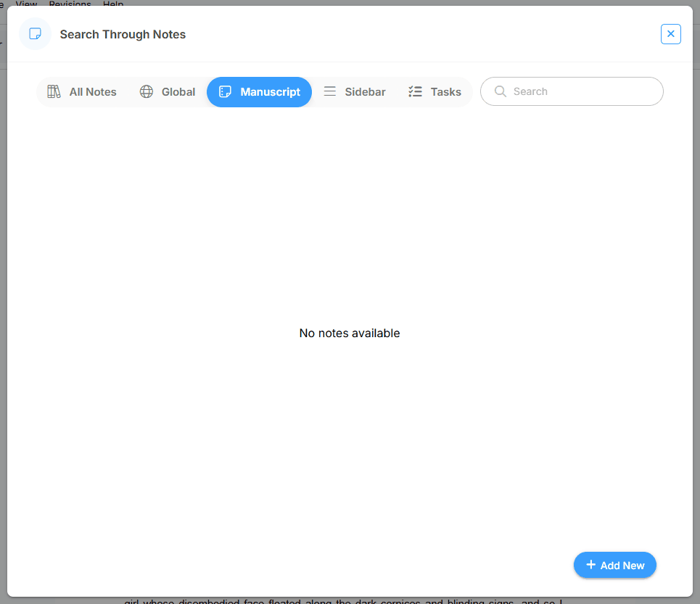Click the checklist icon beside Tasks
The image size is (700, 604).
(415, 92)
